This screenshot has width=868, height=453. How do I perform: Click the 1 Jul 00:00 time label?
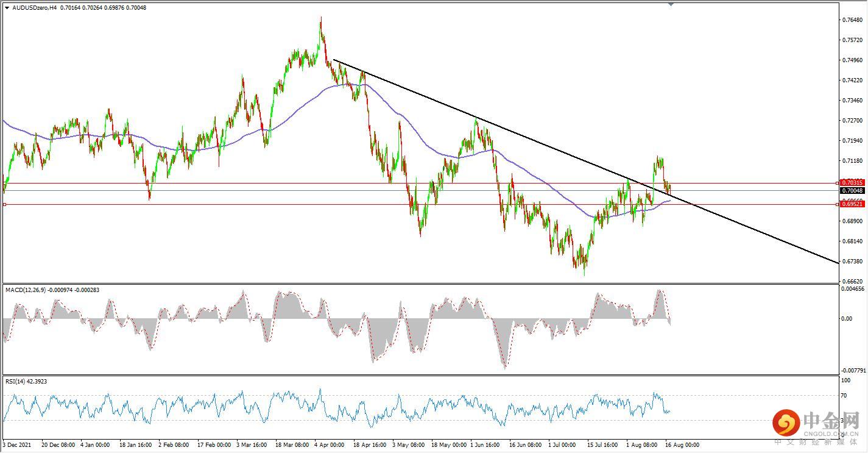(563, 444)
